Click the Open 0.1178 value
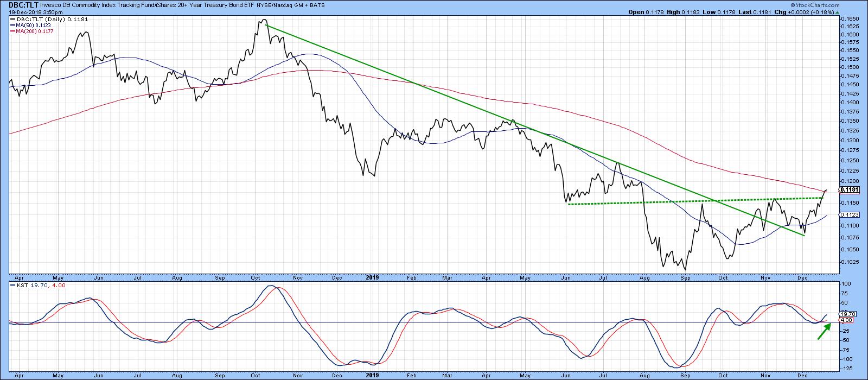868x380 pixels. tap(645, 12)
